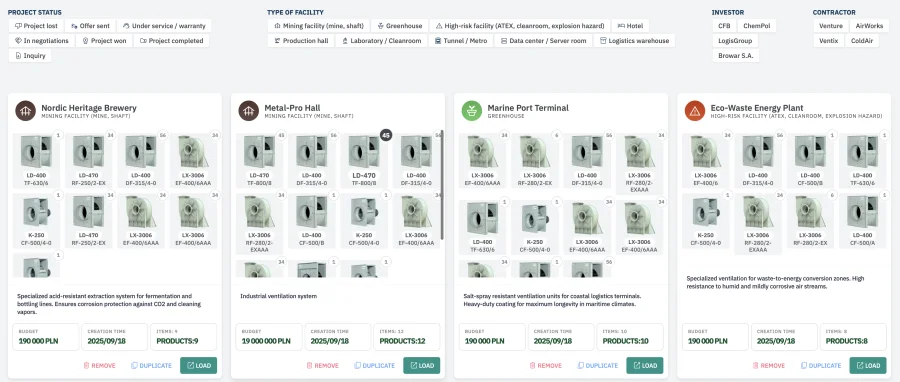Filter by contractor Ventix
Image resolution: width=900 pixels, height=382 pixels.
(829, 41)
